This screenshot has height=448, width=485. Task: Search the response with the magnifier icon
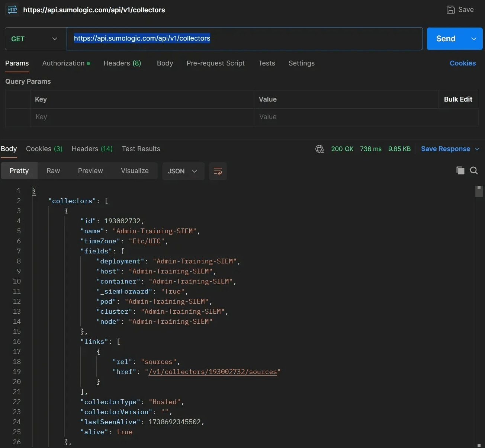(x=474, y=170)
